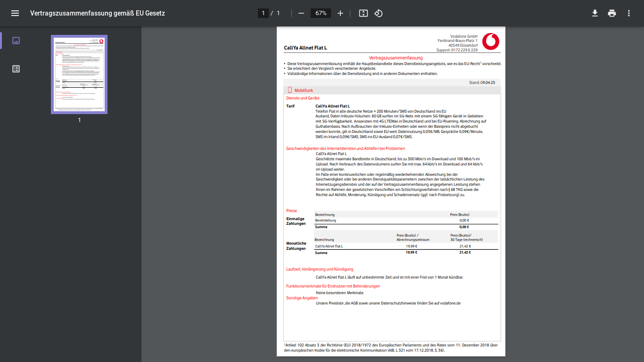Show thumbnails view in sidebar
Screen dimensions: 644x362
tap(16, 41)
